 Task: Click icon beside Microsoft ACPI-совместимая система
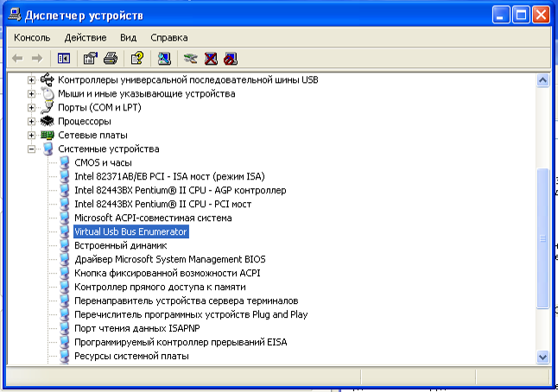pyautogui.click(x=65, y=218)
